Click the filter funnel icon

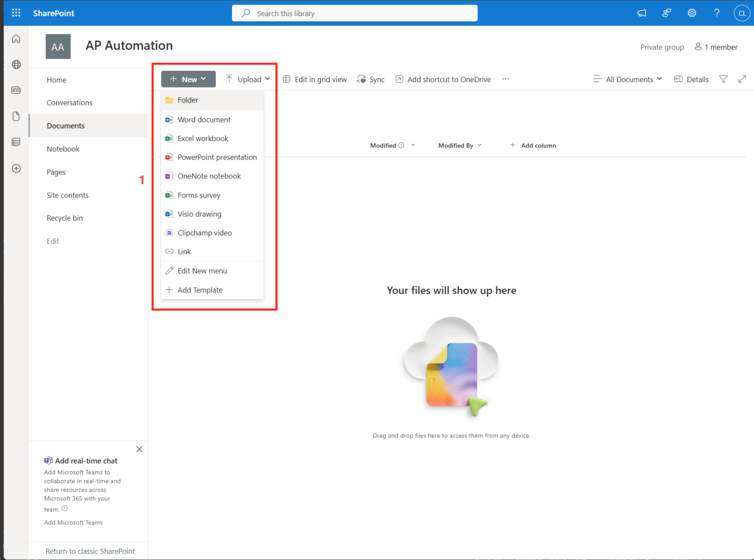tap(723, 79)
